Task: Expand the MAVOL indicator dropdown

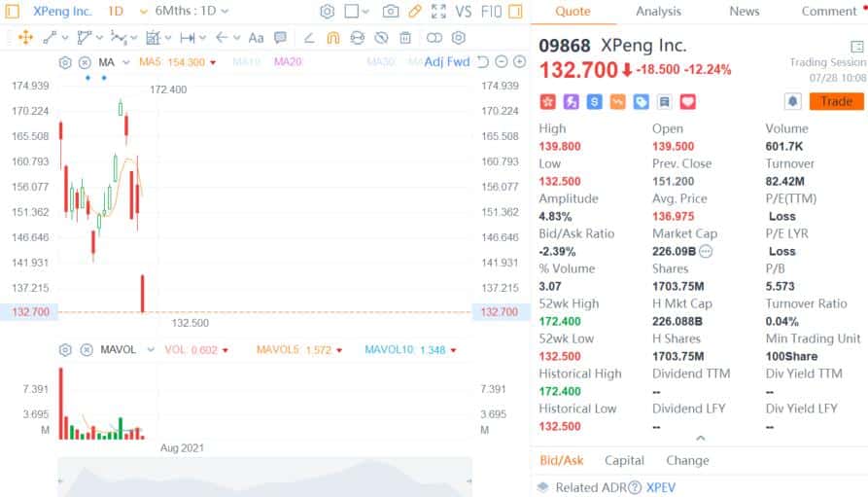Action: (x=150, y=349)
